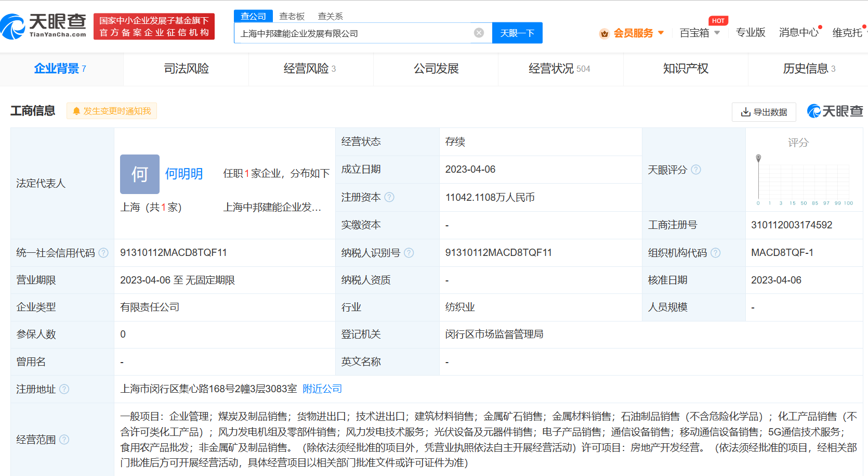Click 发生变更时通知我 notification button
The image size is (868, 476).
tap(112, 111)
